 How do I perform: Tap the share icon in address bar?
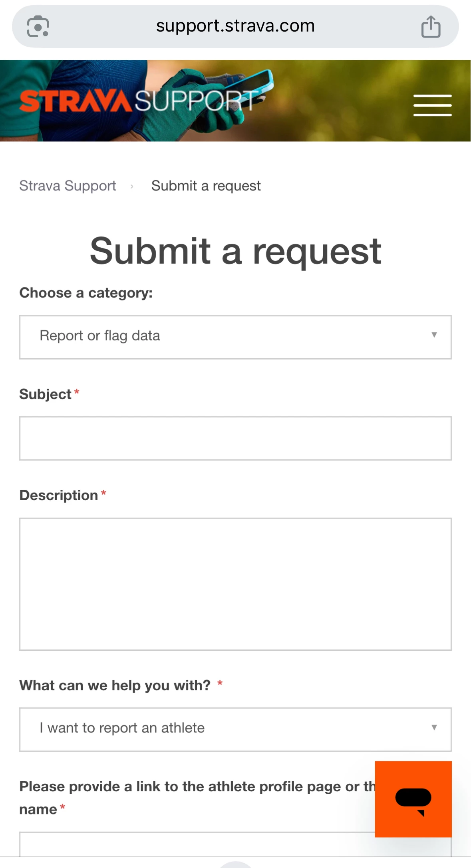coord(431,26)
